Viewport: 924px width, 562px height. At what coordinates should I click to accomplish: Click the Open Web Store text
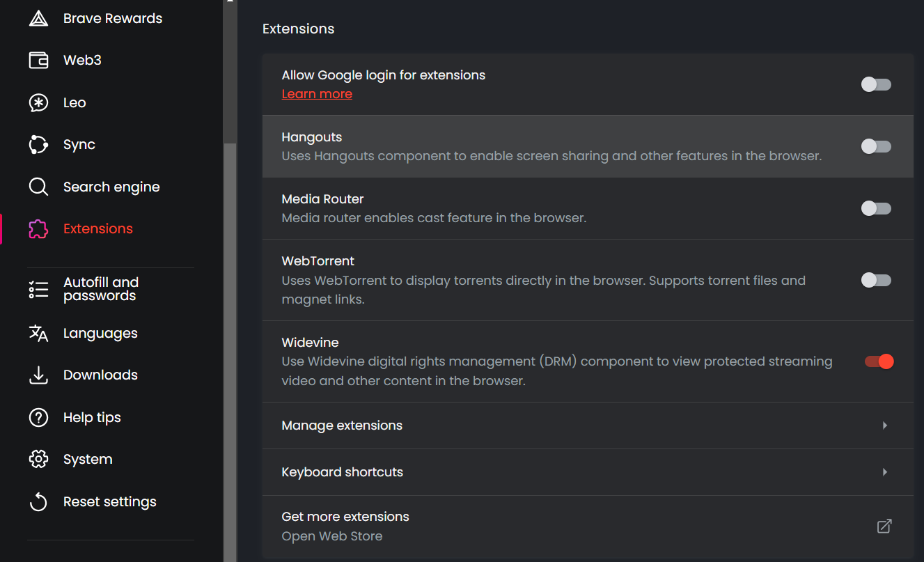(332, 536)
